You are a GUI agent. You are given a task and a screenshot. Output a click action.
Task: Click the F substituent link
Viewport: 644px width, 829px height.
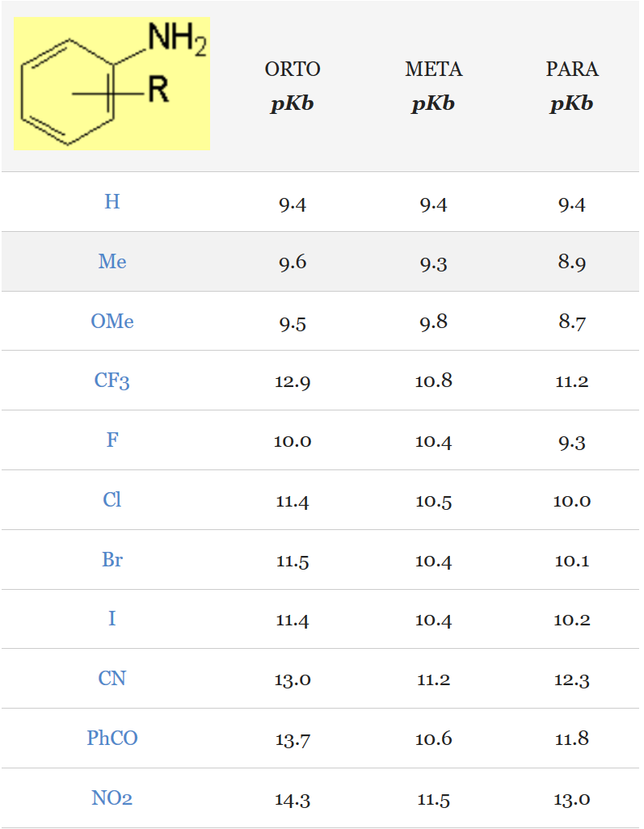(112, 440)
